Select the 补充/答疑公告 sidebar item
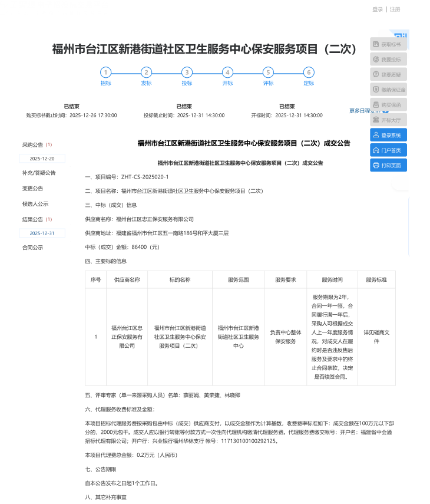 tap(39, 173)
